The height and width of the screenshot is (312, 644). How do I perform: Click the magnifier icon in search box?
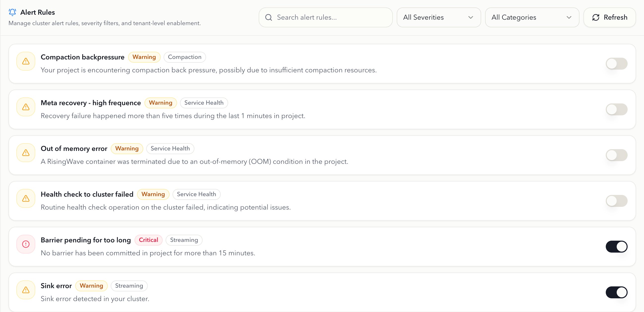coord(269,17)
